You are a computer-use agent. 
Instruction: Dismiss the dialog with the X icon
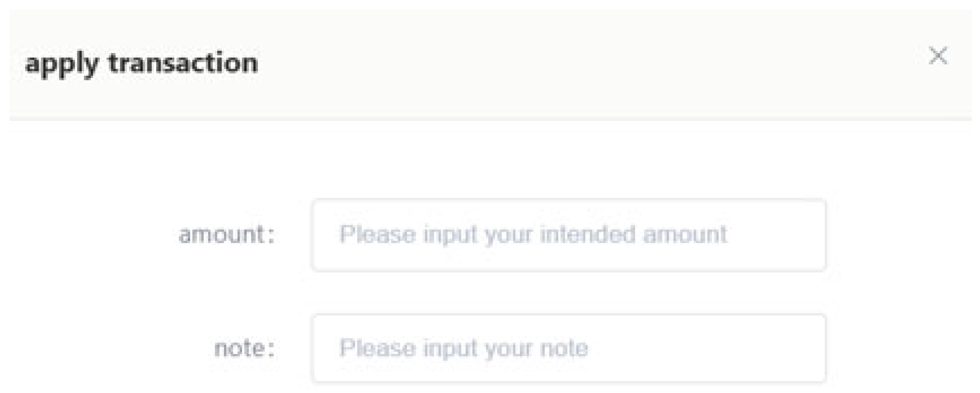point(938,56)
